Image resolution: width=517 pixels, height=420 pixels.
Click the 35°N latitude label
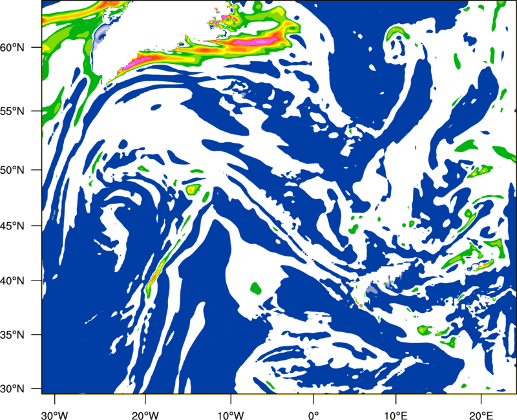(x=12, y=335)
